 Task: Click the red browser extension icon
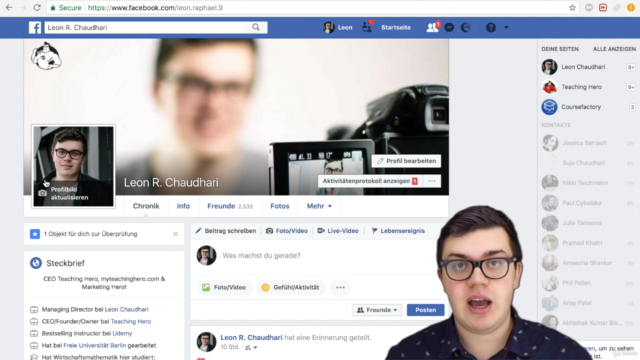coord(603,8)
